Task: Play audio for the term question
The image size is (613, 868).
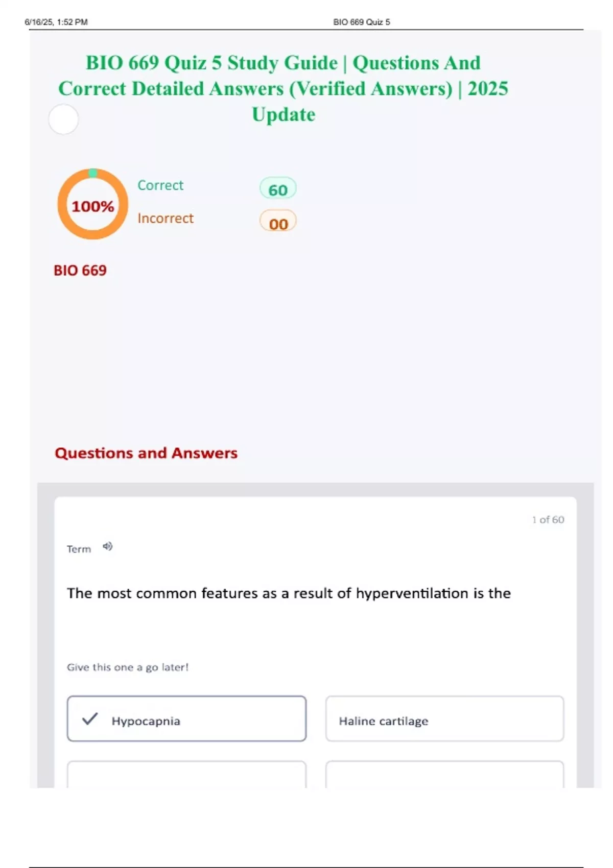Action: click(x=107, y=546)
